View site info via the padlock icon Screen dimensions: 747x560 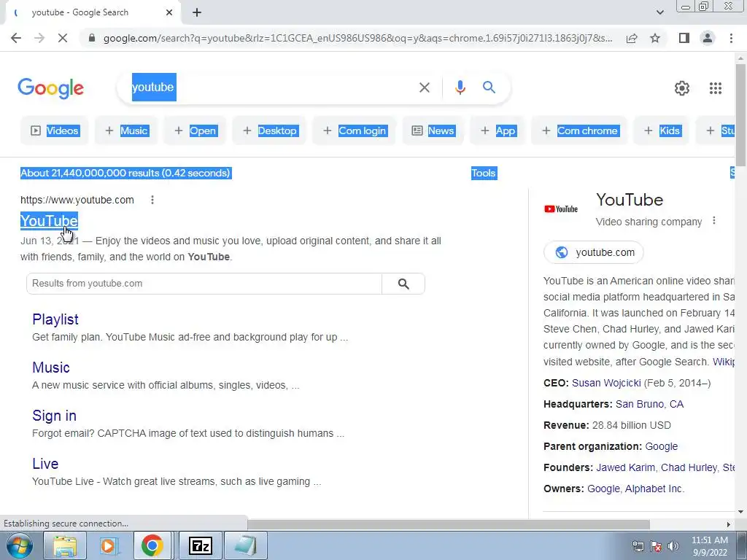point(92,38)
